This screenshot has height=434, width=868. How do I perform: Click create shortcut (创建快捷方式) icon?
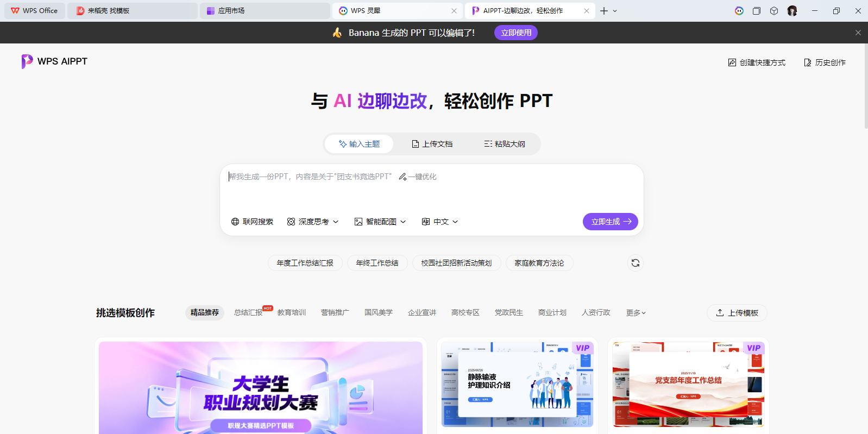click(x=732, y=62)
